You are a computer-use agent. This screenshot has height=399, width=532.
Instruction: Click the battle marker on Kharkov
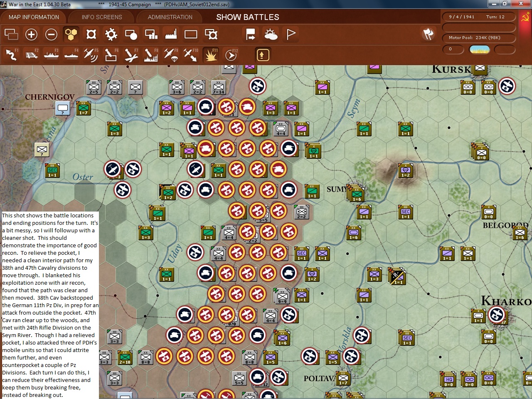click(496, 315)
